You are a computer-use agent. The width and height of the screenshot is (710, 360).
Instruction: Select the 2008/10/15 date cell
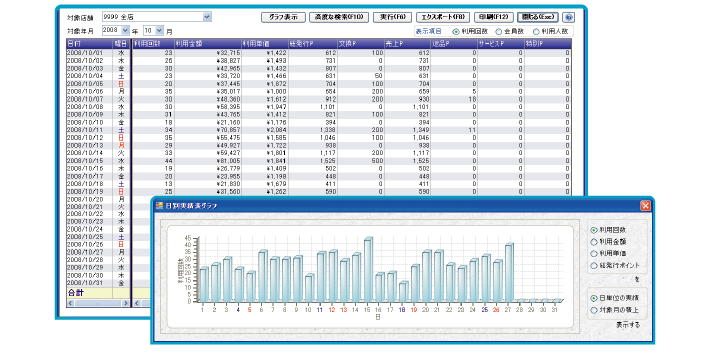point(90,161)
